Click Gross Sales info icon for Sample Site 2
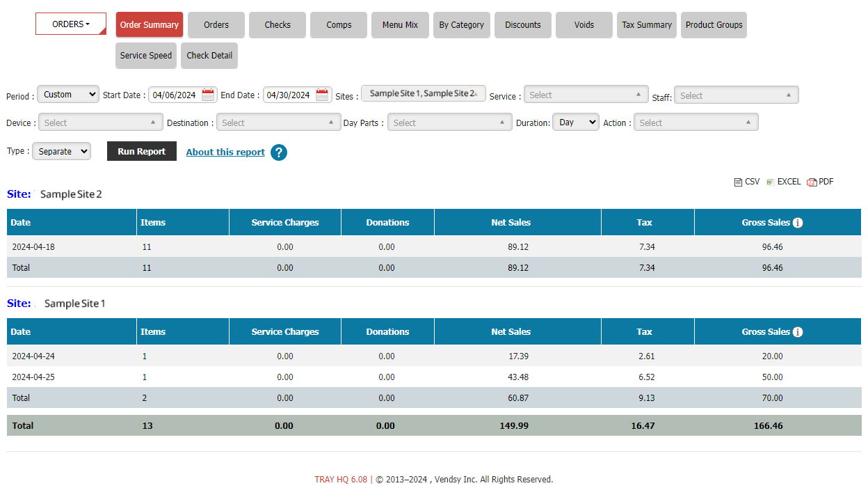The width and height of the screenshot is (868, 488). 798,223
